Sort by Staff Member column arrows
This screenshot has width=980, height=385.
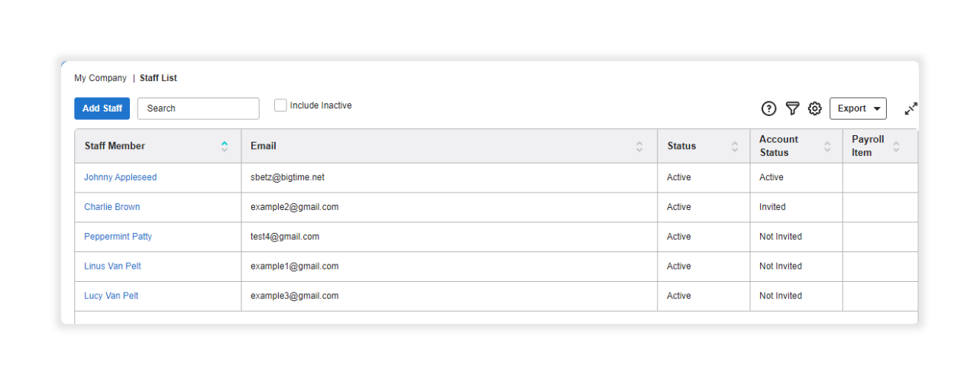pyautogui.click(x=225, y=146)
